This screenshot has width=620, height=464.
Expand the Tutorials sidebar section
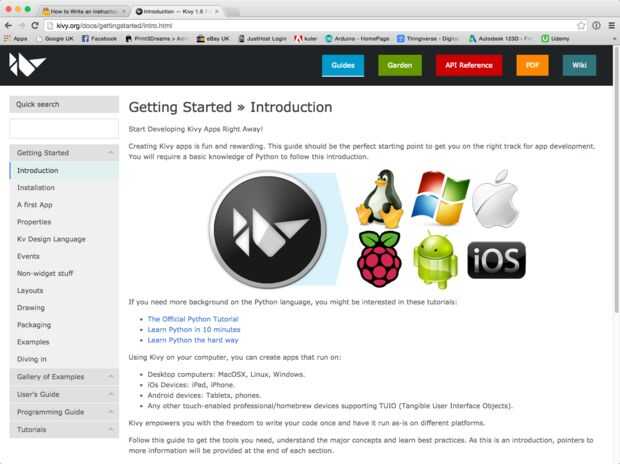tap(64, 429)
